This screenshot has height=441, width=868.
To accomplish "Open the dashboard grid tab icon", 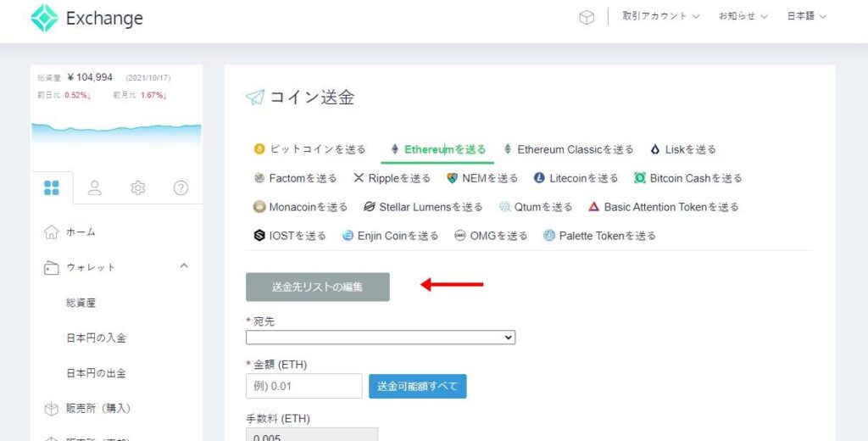I will 52,187.
